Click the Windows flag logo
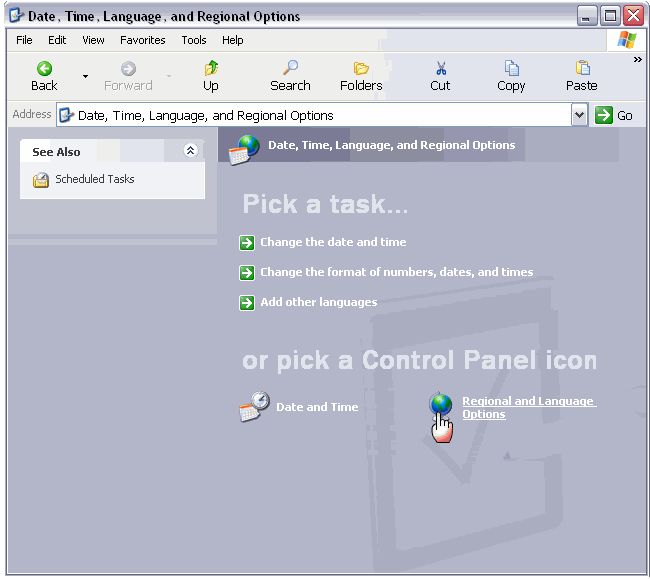Screen dimensions: 650x580 click(626, 40)
